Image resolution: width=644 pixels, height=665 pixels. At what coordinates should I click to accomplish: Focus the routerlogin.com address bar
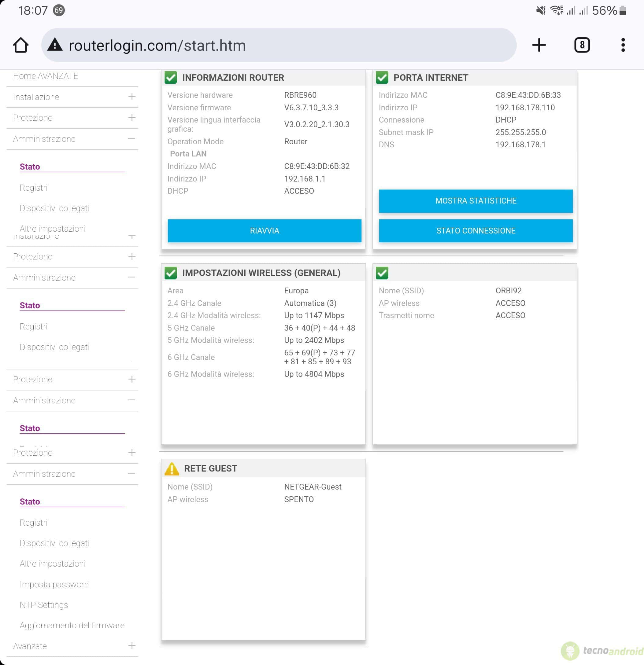click(279, 45)
